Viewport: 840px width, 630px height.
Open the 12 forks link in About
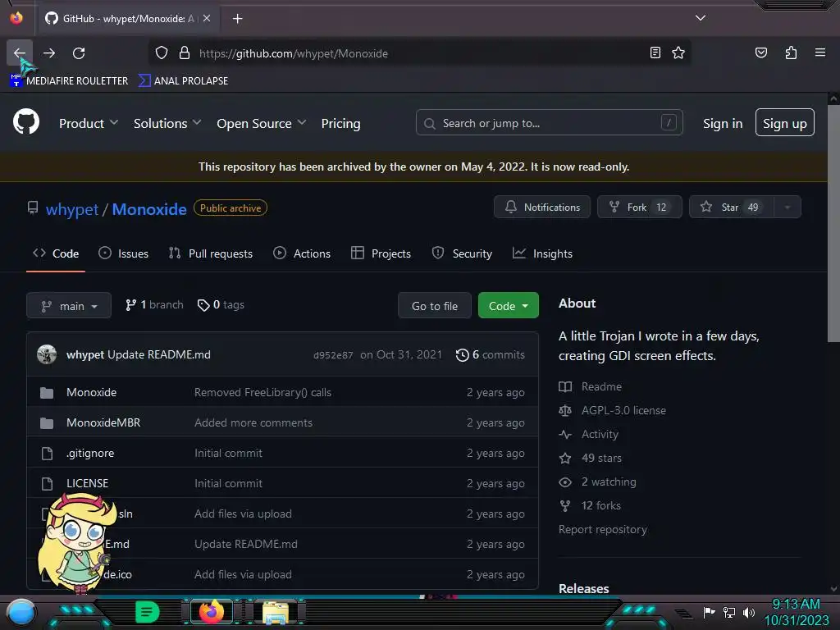[590, 505]
